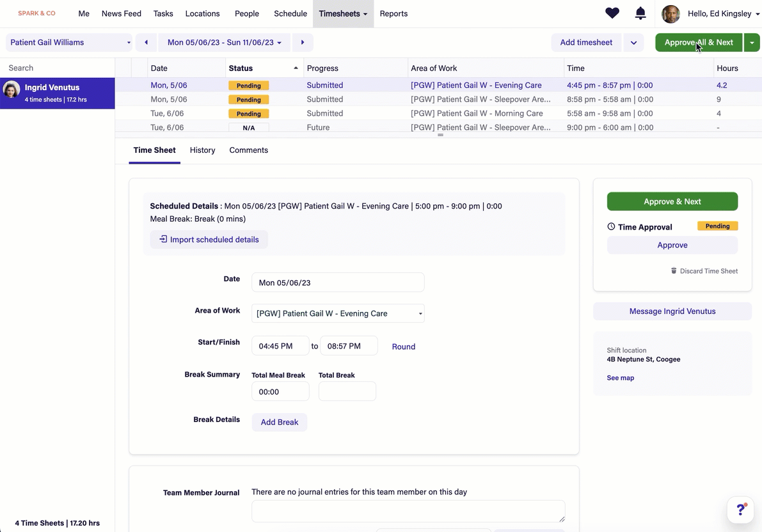Viewport: 762px width, 532px height.
Task: Open the Patient Gail Williams location dropdown
Action: (70, 43)
